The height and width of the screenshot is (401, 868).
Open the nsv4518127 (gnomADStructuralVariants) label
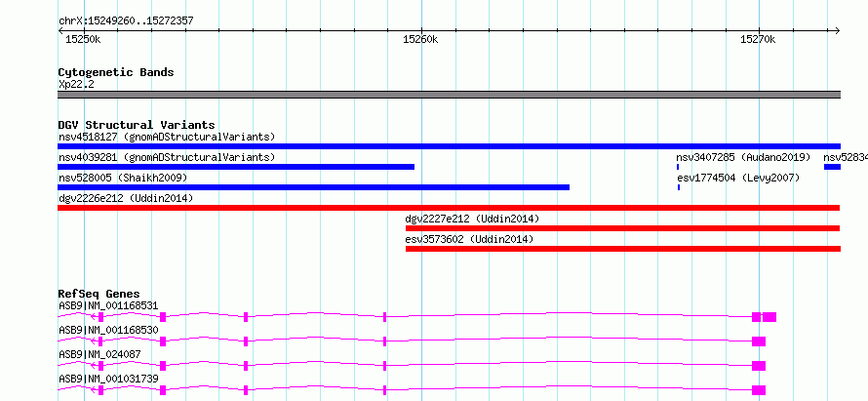[x=167, y=137]
